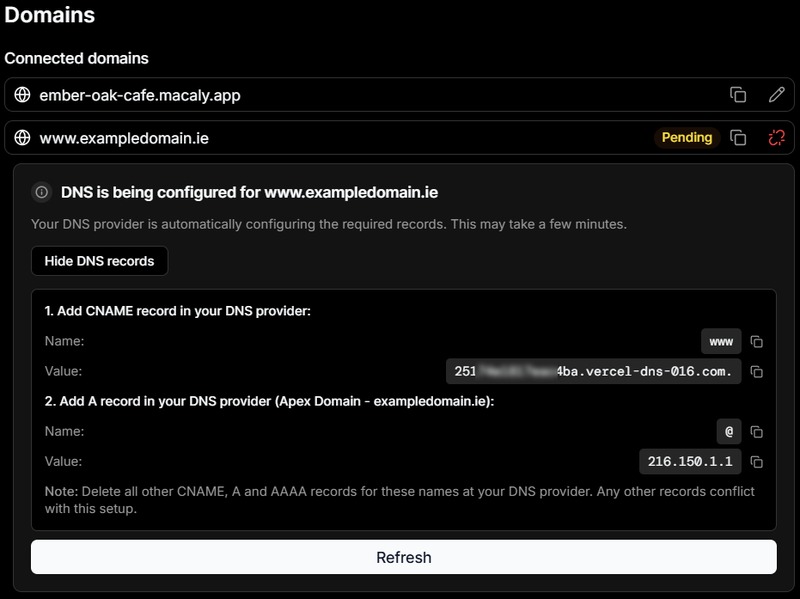Copy the A record value 216.150.1.1
Image resolution: width=800 pixels, height=599 pixels.
click(x=757, y=462)
